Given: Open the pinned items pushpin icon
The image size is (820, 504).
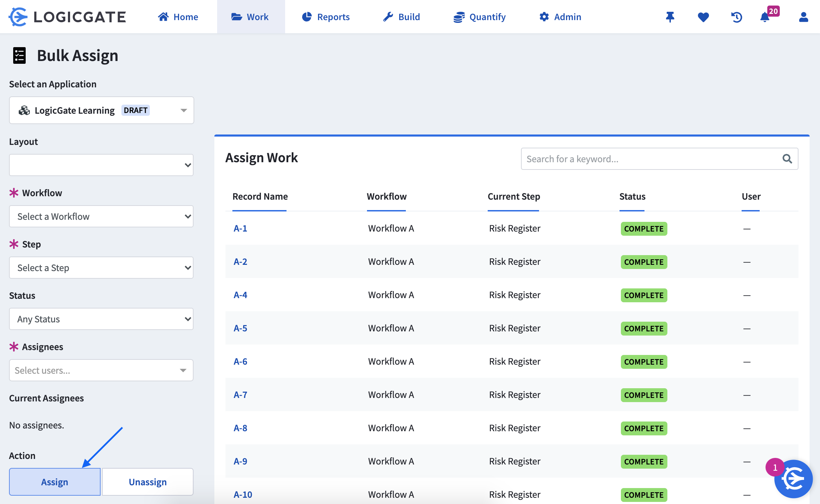Looking at the screenshot, I should 670,17.
